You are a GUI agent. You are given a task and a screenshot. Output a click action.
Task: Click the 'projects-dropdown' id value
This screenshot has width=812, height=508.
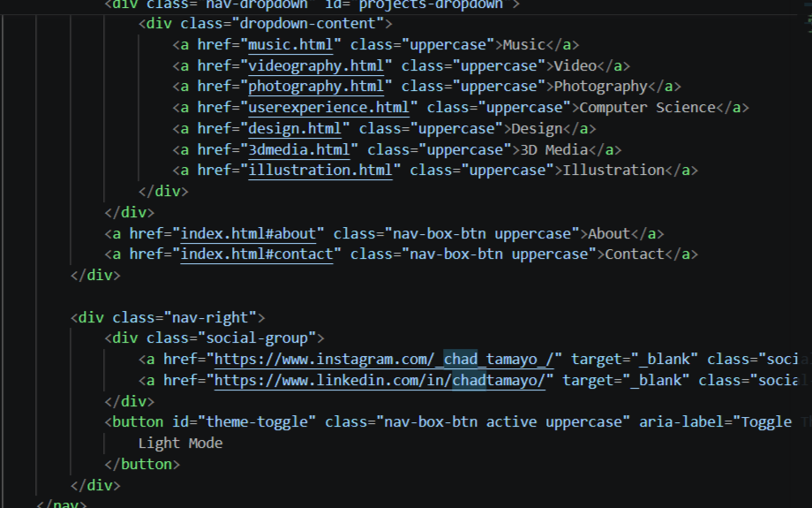coord(431,4)
